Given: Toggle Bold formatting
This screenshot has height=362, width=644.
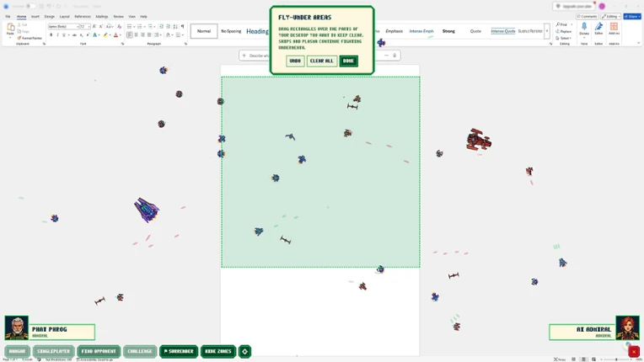Looking at the screenshot, I should (51, 35).
